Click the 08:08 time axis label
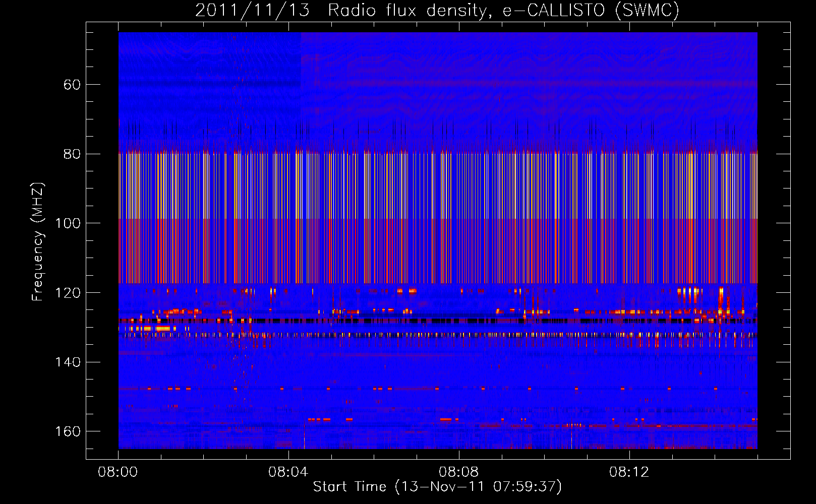Screen dimensions: 816x504 coord(459,472)
